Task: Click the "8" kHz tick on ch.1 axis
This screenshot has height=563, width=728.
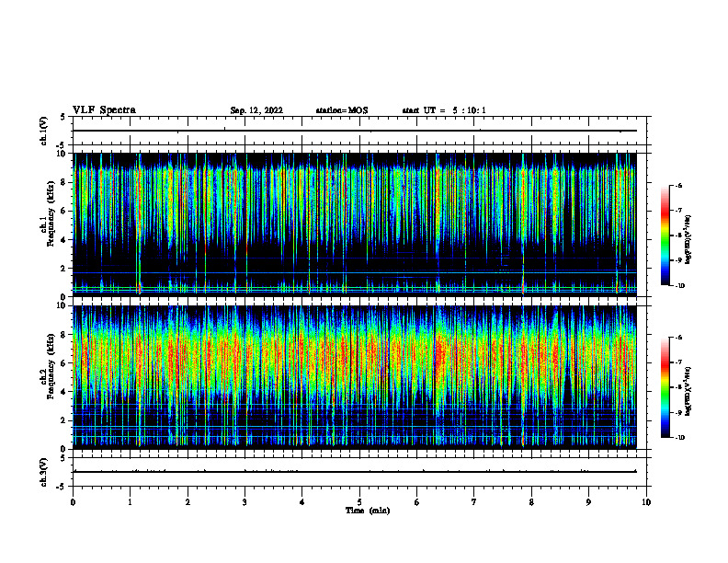Action: tap(63, 182)
